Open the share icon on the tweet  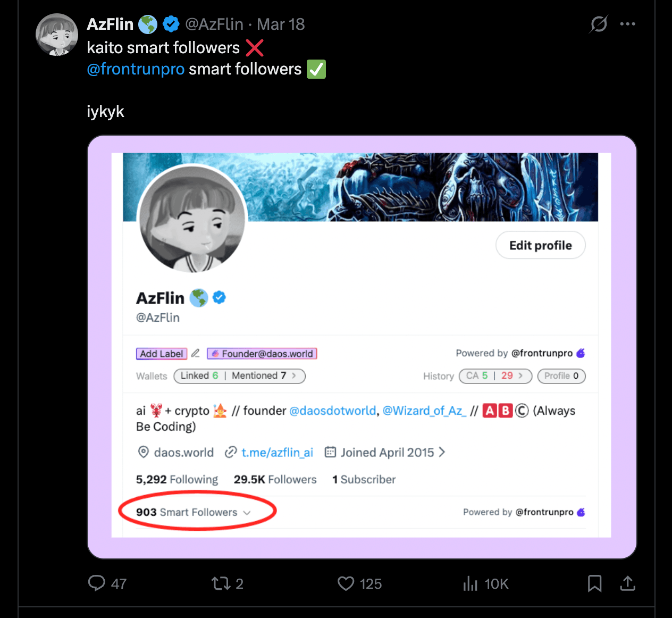[627, 583]
